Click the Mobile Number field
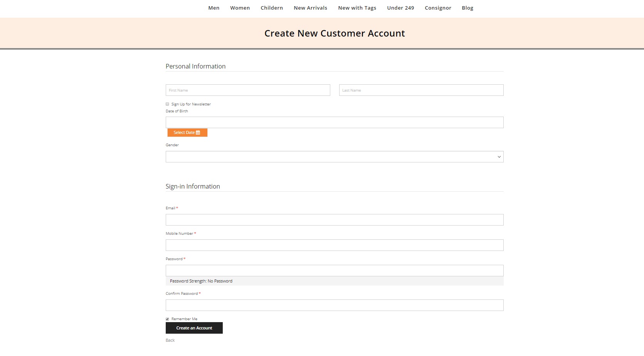 pyautogui.click(x=334, y=245)
